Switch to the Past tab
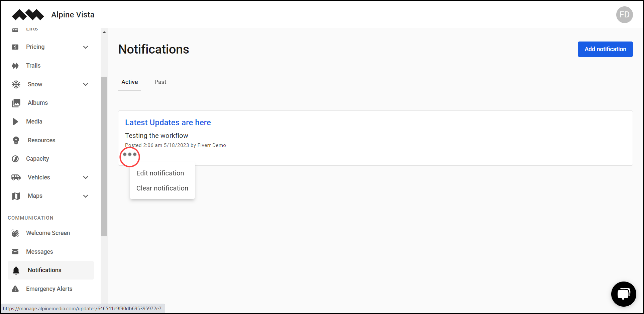 (x=160, y=82)
